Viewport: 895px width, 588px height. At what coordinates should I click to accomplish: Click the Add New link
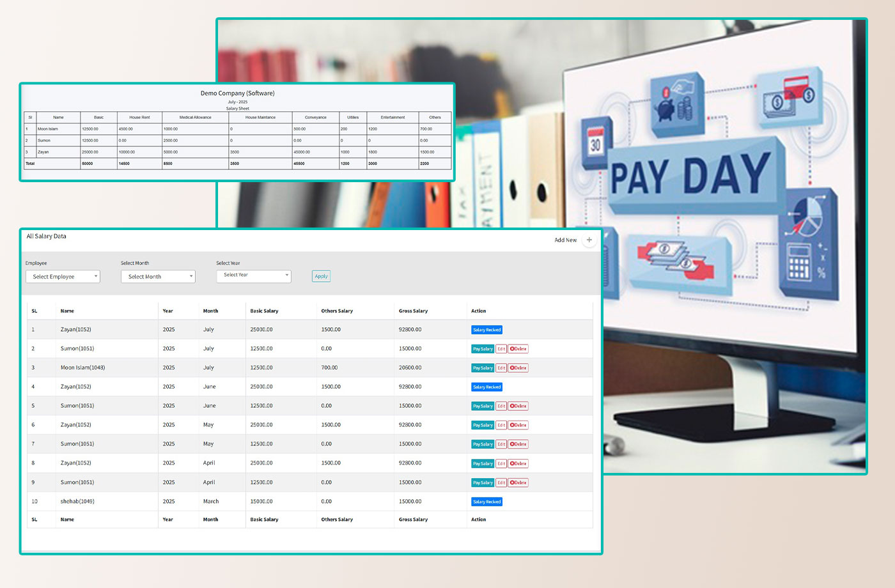coord(564,240)
